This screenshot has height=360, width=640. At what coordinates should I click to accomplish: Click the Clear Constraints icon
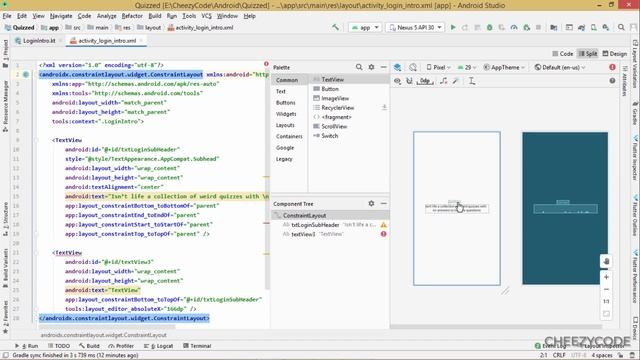tap(444, 81)
